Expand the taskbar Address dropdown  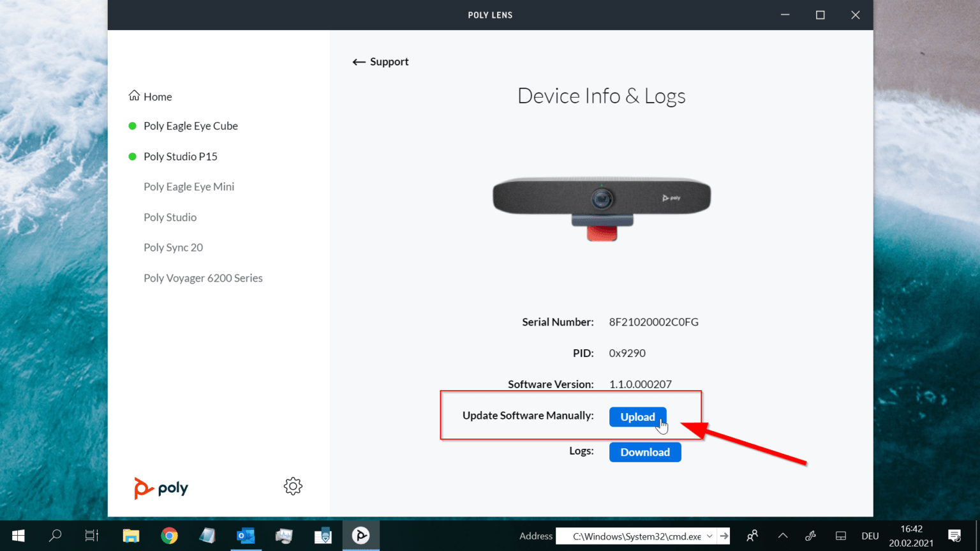click(709, 536)
